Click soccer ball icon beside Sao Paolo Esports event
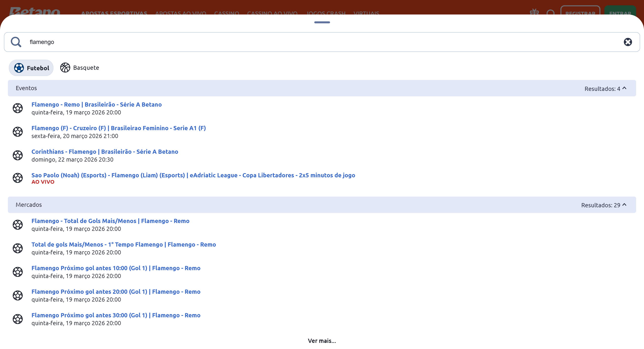 [x=18, y=178]
